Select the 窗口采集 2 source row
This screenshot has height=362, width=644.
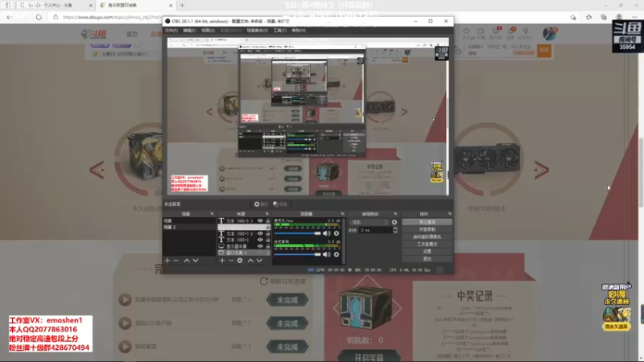click(244, 253)
